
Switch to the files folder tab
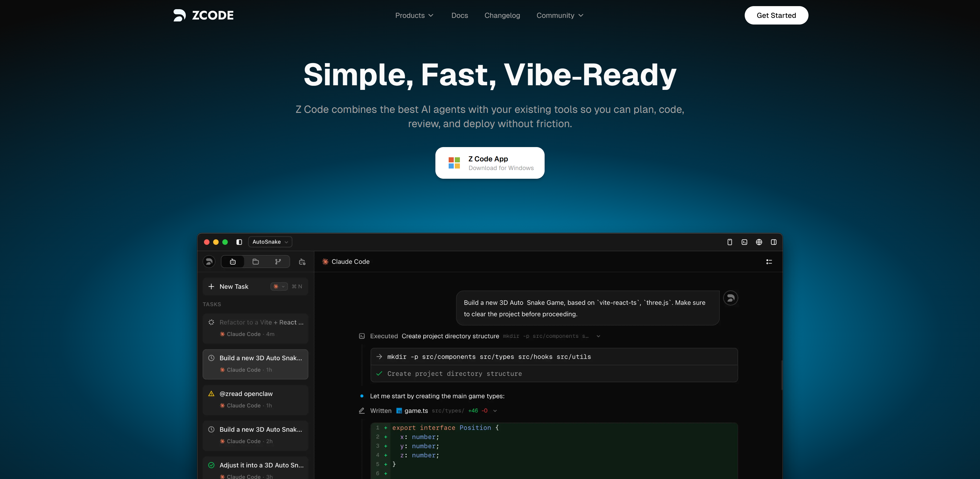[x=256, y=261]
